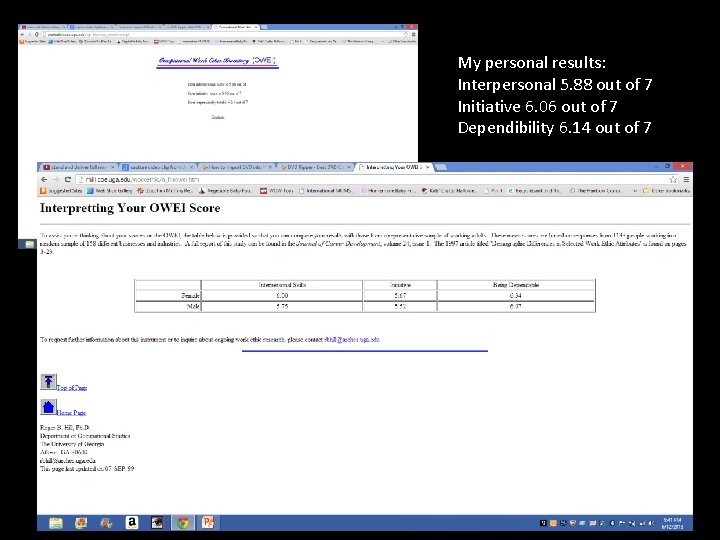The height and width of the screenshot is (540, 720).
Task: Open 'Other bookmarks' folder in front window
Action: [666, 191]
